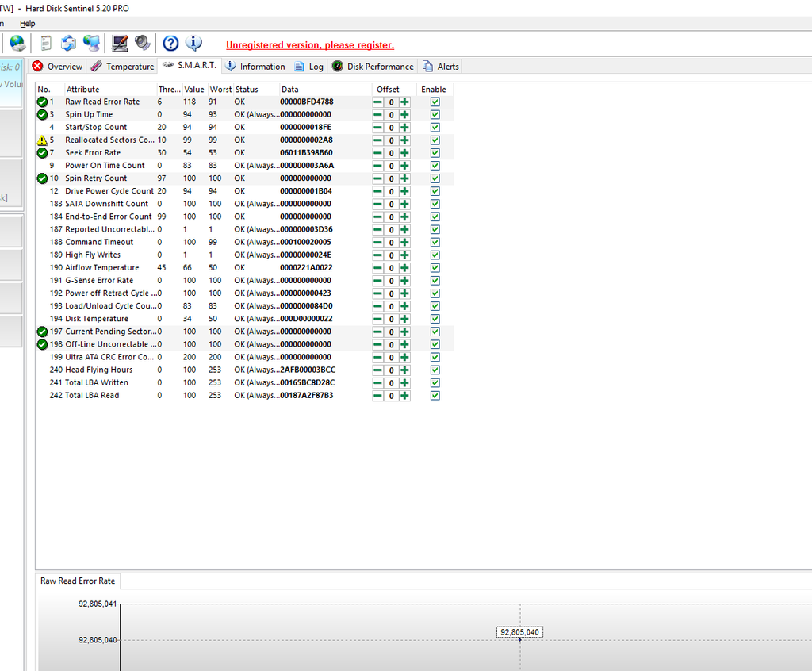Click green check icon on Off-Line Uncorrectable
This screenshot has width=812, height=671.
(x=43, y=344)
